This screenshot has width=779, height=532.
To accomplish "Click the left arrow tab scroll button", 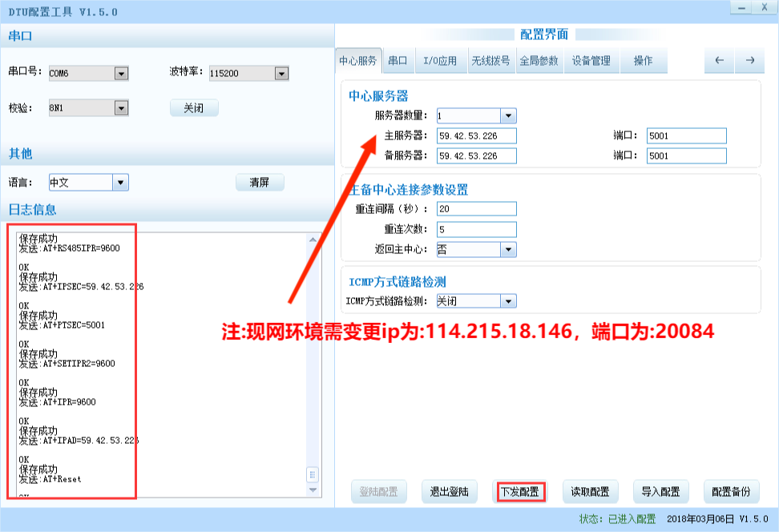I will click(x=719, y=61).
